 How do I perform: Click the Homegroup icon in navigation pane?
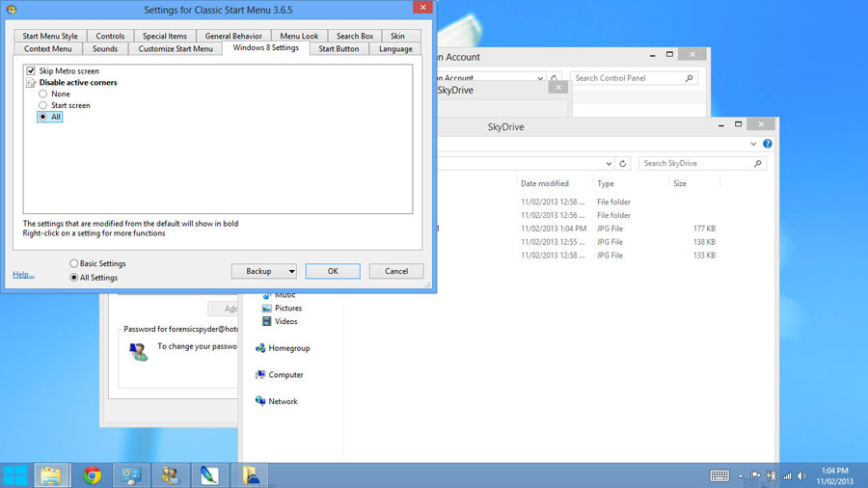coord(260,348)
